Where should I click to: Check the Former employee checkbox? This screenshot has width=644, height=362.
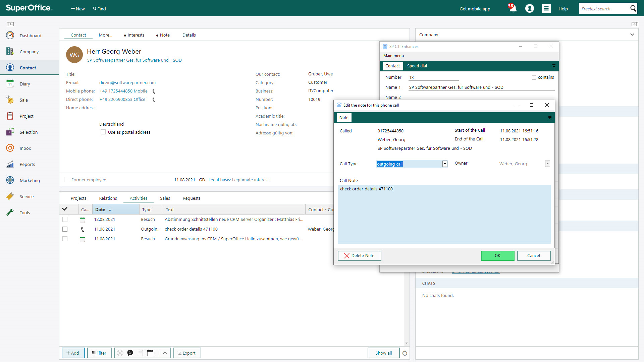[67, 180]
